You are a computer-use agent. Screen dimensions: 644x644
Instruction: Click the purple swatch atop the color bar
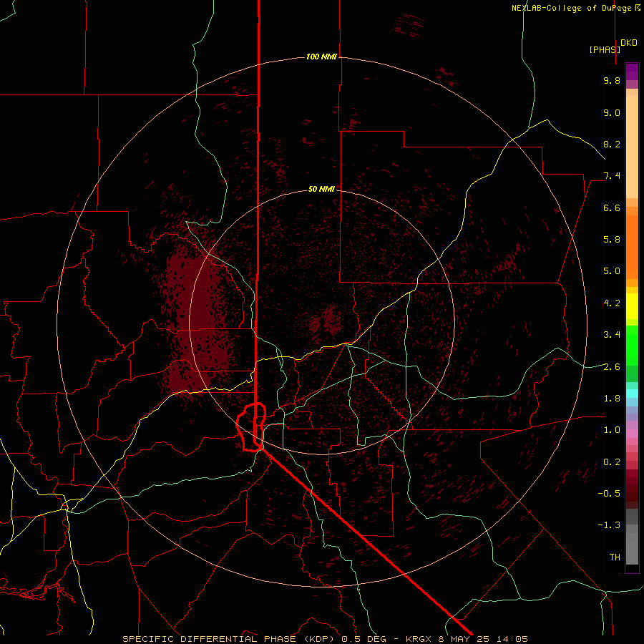pos(632,72)
